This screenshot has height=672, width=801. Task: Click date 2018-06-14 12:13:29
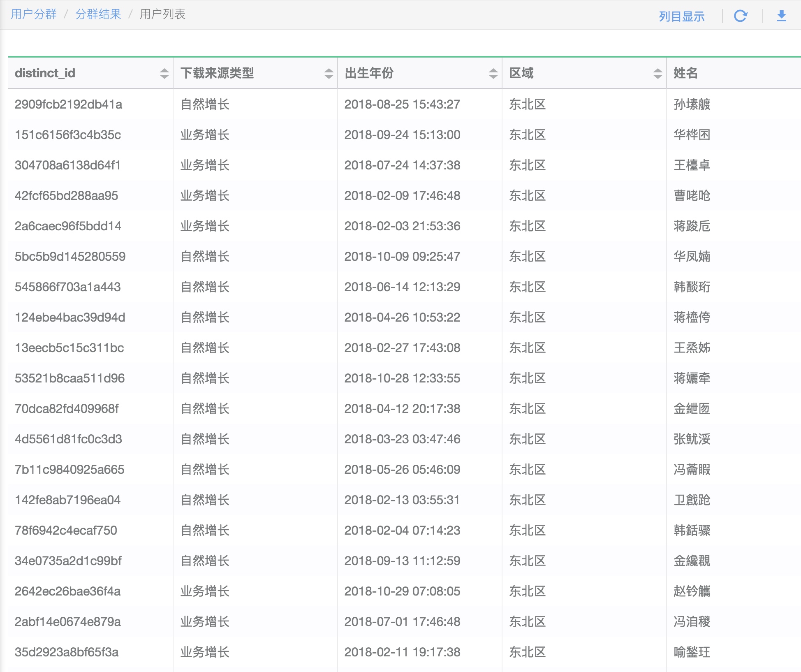(x=402, y=287)
